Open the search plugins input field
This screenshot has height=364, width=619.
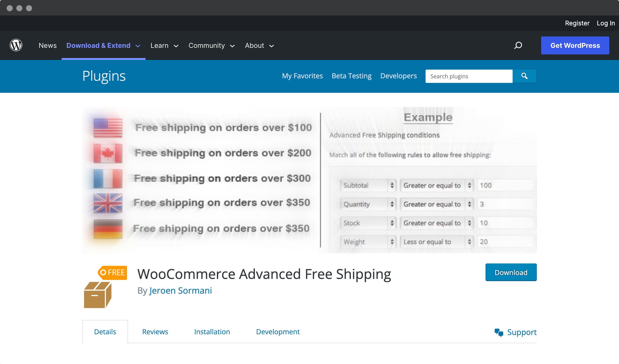point(470,76)
